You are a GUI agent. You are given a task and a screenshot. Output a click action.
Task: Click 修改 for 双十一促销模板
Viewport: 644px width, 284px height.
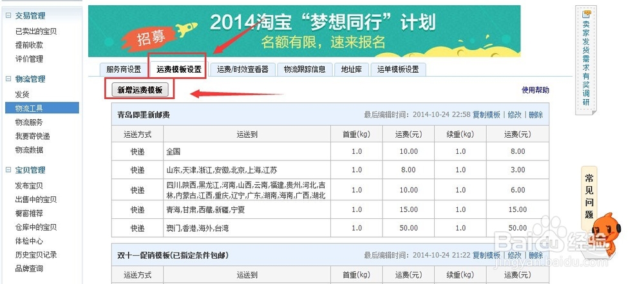[x=515, y=255]
